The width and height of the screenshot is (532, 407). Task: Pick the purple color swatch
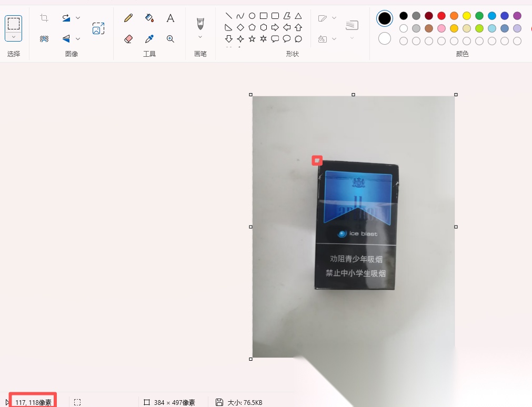pyautogui.click(x=517, y=16)
